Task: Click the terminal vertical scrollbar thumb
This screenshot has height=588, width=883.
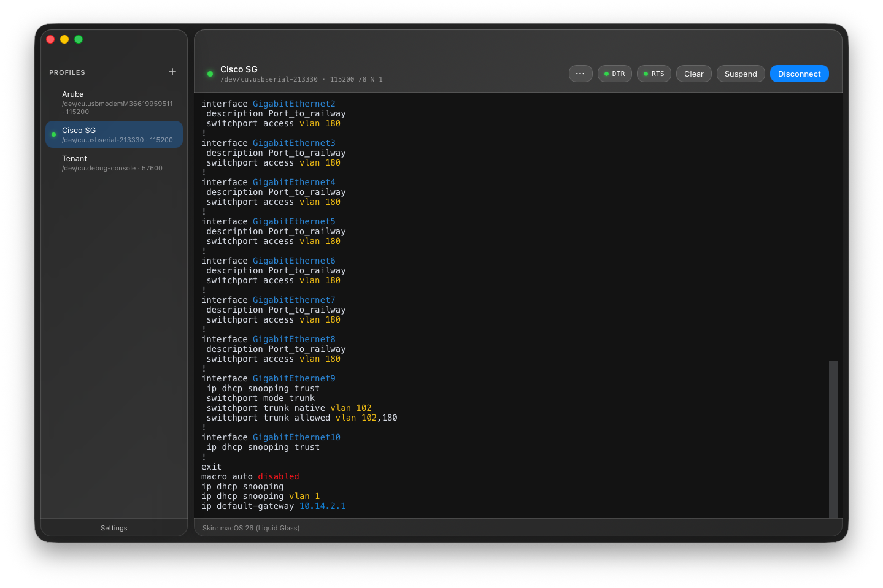Action: (x=833, y=438)
